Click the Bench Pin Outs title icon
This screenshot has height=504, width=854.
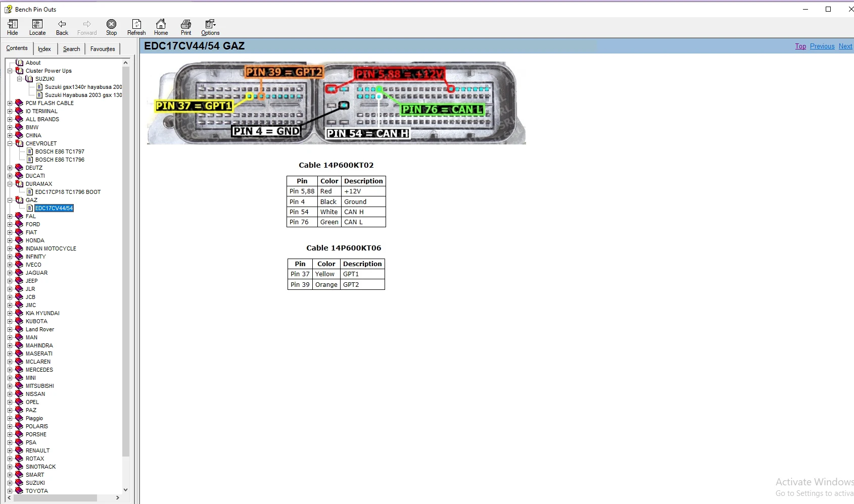(9, 9)
